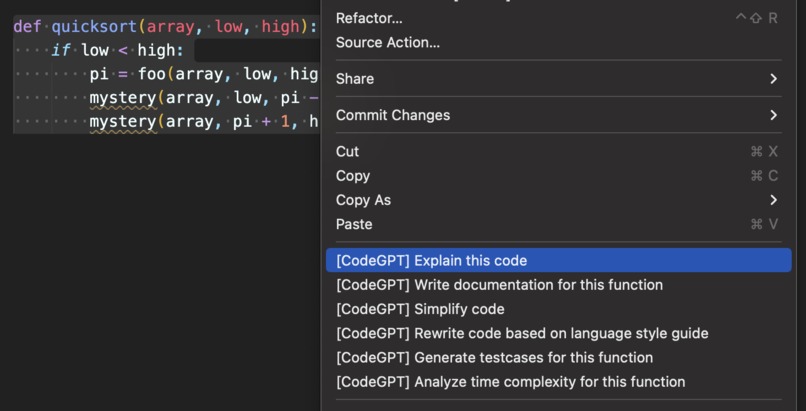Choose Source Action... from context menu
The width and height of the screenshot is (806, 411).
point(558,43)
